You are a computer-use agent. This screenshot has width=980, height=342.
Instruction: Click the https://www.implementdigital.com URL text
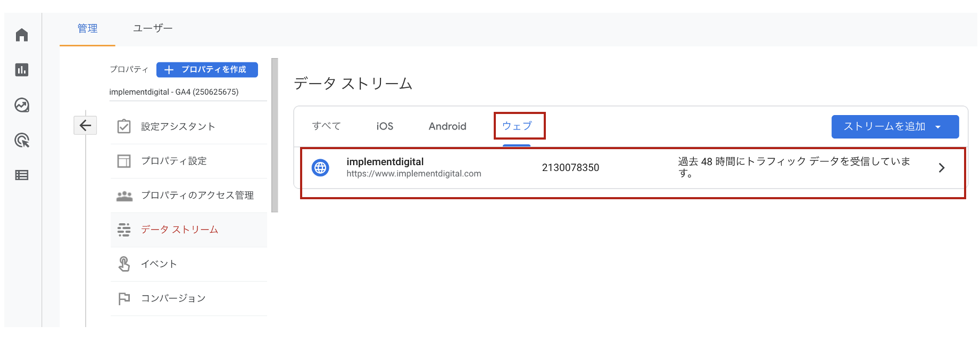414,174
